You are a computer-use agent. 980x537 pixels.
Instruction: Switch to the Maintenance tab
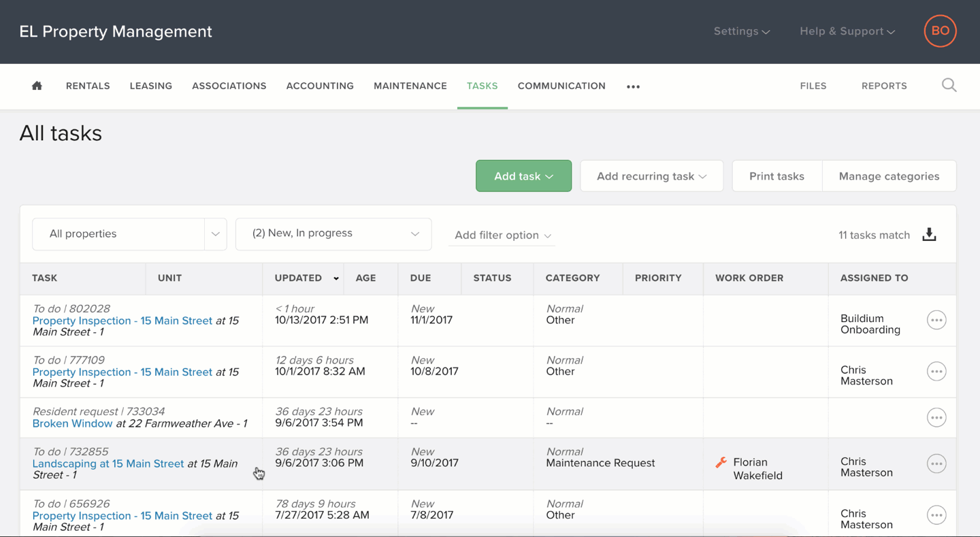(410, 86)
